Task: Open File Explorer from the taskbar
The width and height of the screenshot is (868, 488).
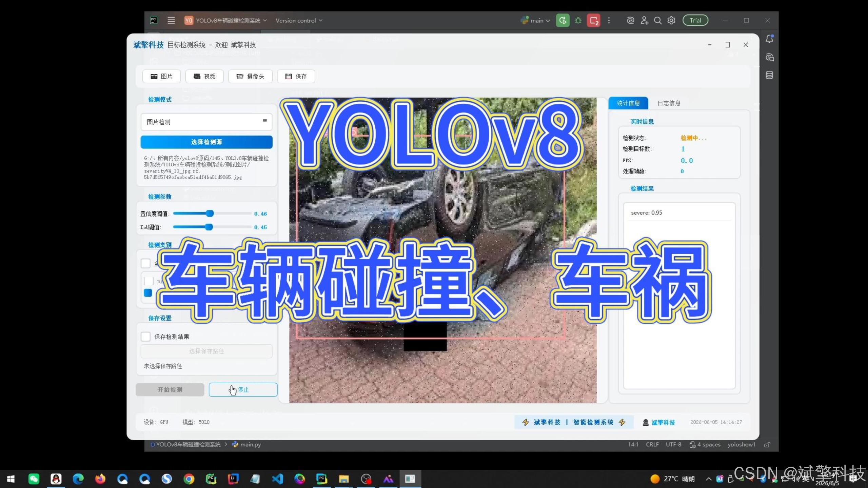Action: 343,479
